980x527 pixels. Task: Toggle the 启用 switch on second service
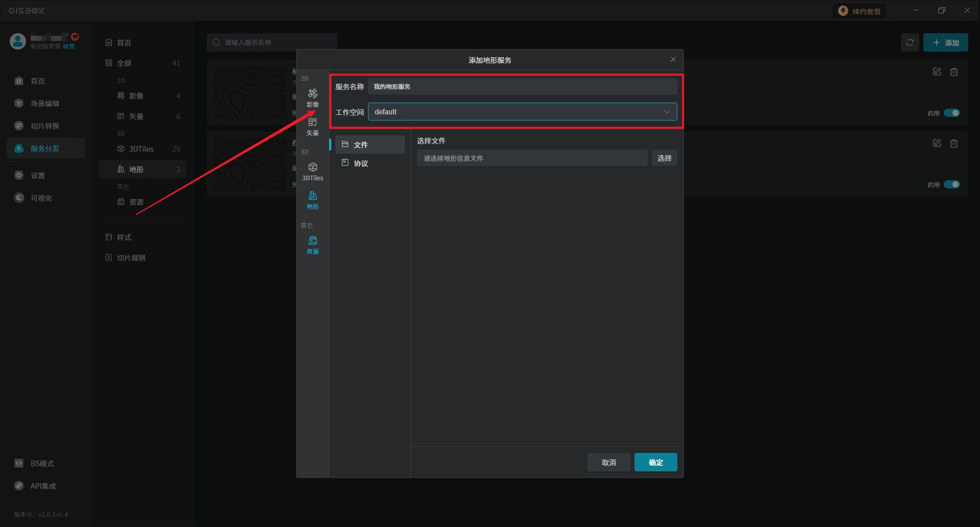951,184
